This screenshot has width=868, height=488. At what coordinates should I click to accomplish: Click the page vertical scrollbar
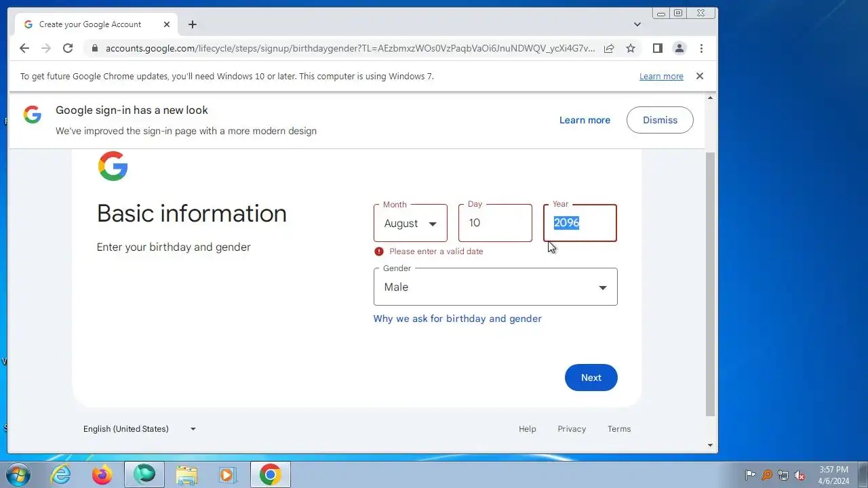711,283
